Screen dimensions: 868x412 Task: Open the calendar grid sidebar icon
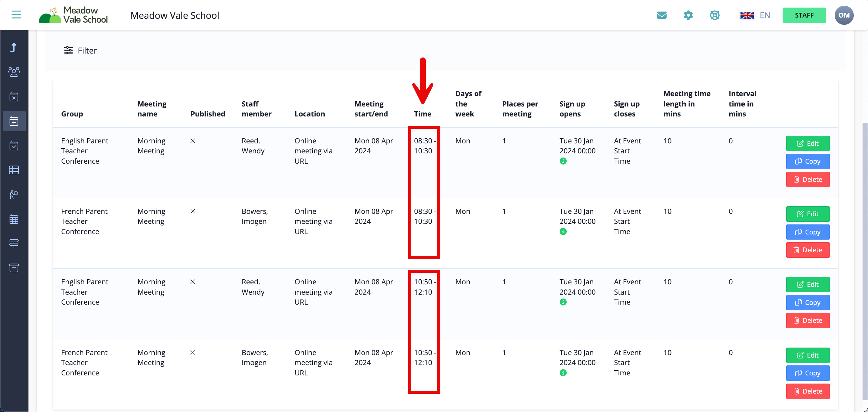click(14, 219)
